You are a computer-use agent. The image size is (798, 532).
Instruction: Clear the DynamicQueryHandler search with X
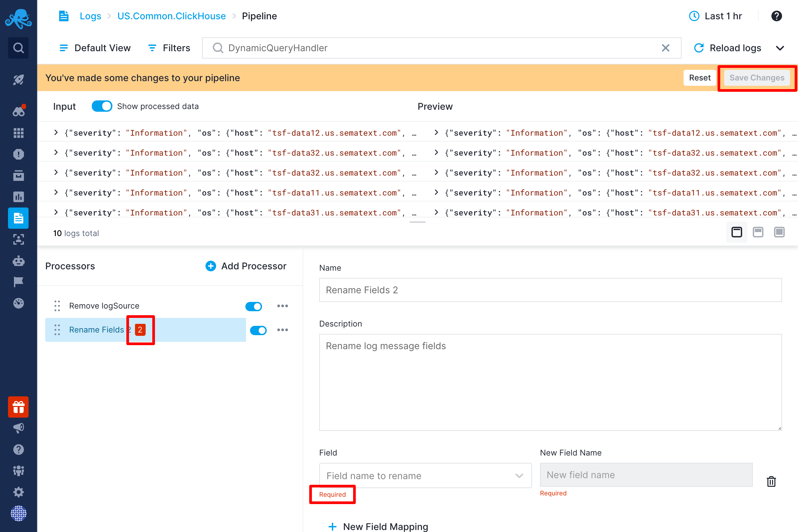point(666,48)
